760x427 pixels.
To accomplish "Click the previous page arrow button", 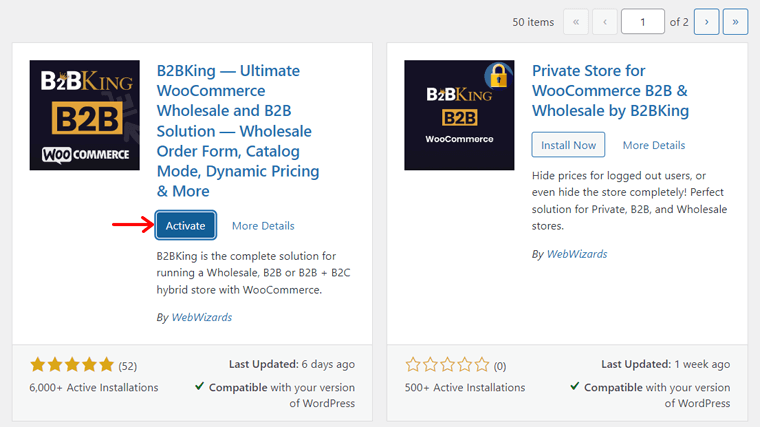I will pos(604,21).
